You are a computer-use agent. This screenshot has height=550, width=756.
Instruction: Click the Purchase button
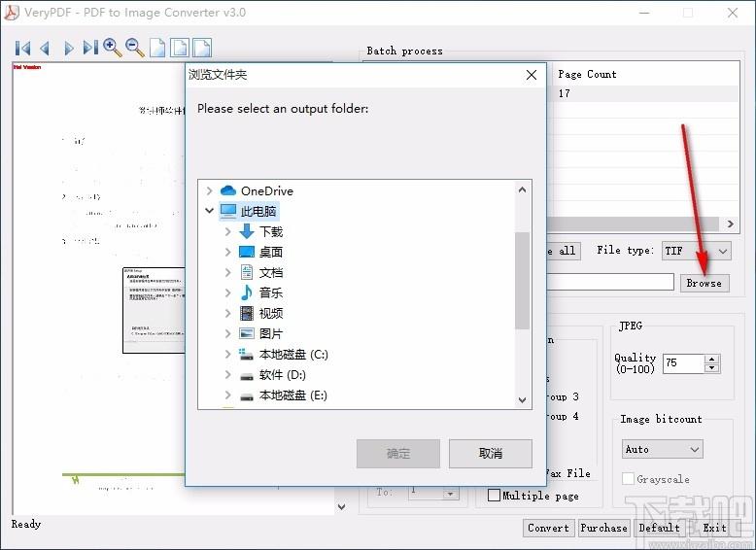[x=603, y=528]
